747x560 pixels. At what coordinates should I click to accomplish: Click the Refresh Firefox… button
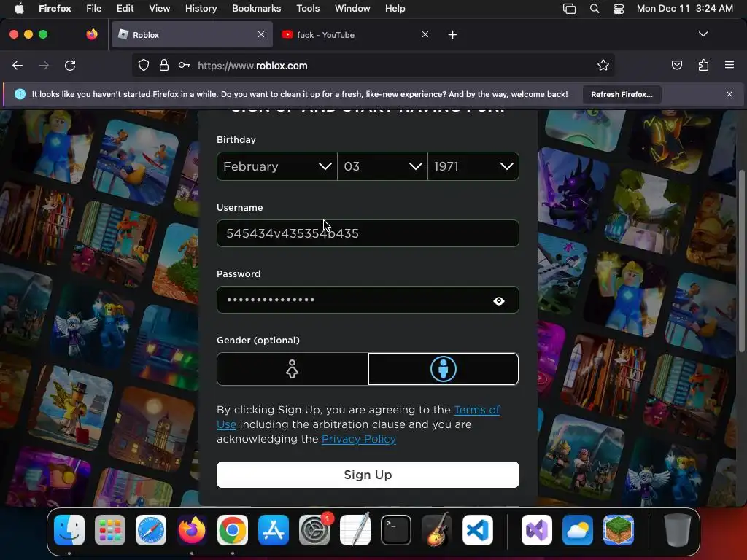coord(622,94)
